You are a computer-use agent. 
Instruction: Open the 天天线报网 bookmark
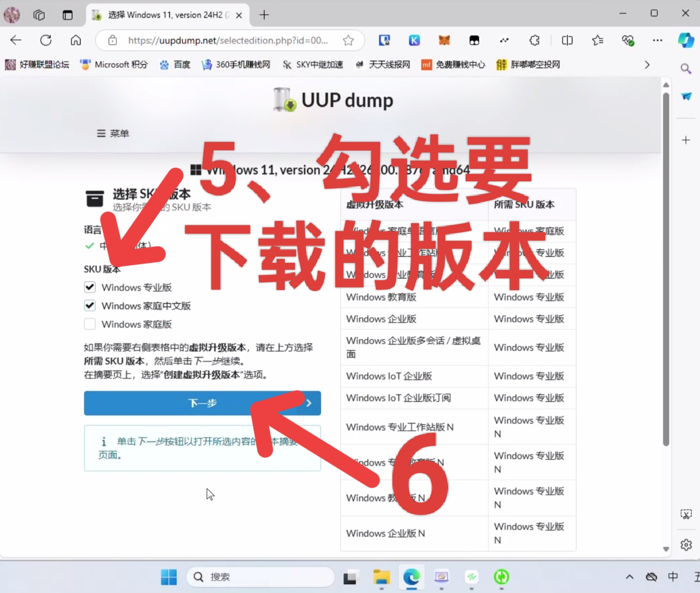(383, 64)
